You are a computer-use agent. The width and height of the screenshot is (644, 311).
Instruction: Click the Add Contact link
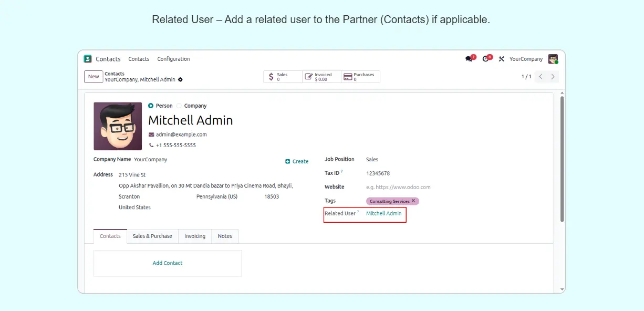click(x=168, y=263)
